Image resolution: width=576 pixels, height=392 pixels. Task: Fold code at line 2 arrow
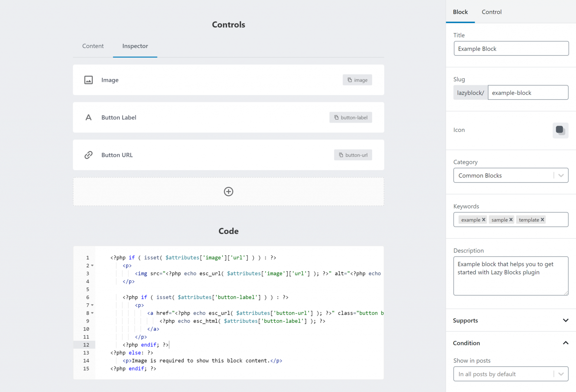(x=92, y=265)
